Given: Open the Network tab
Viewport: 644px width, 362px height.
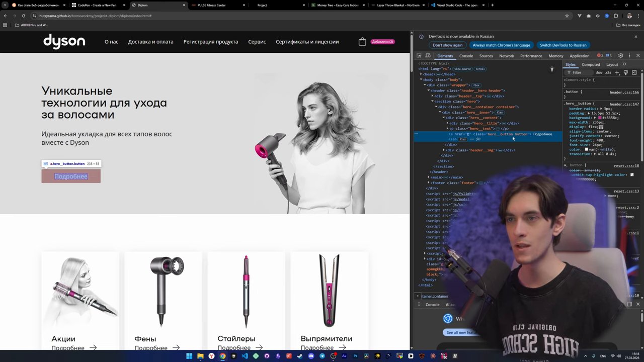Looking at the screenshot, I should (507, 56).
